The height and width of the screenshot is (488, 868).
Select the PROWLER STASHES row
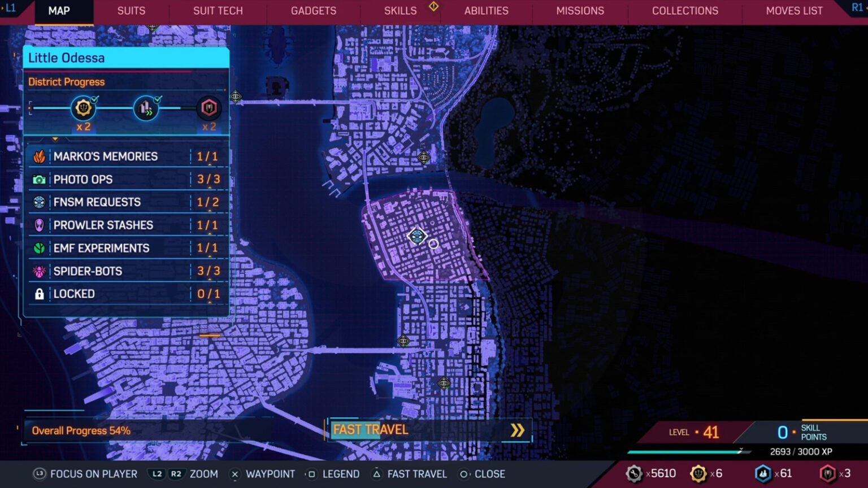[x=127, y=225]
